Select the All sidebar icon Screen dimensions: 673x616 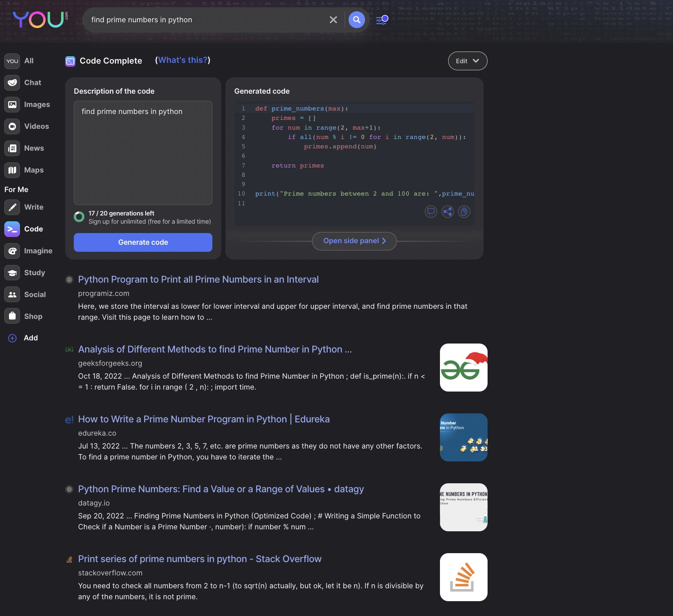pyautogui.click(x=12, y=61)
